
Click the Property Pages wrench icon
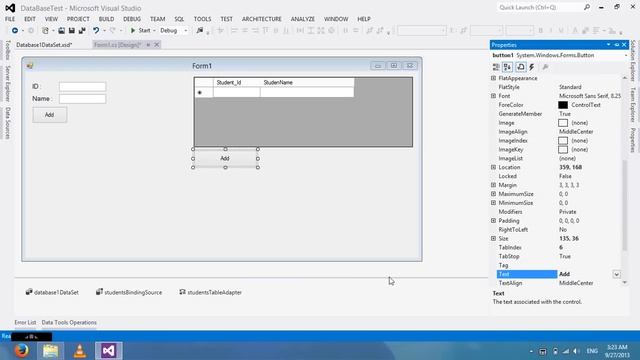[545, 67]
